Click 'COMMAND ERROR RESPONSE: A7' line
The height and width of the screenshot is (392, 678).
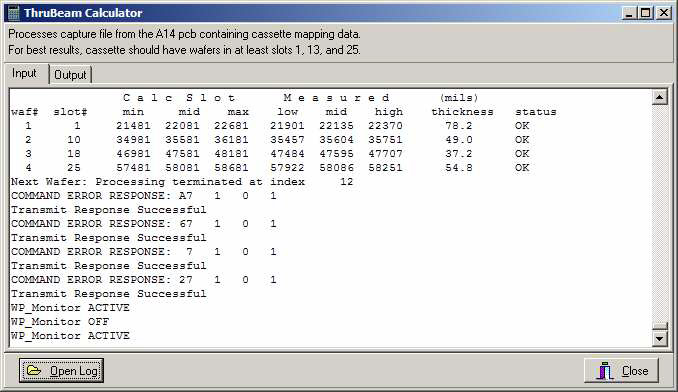(x=144, y=195)
